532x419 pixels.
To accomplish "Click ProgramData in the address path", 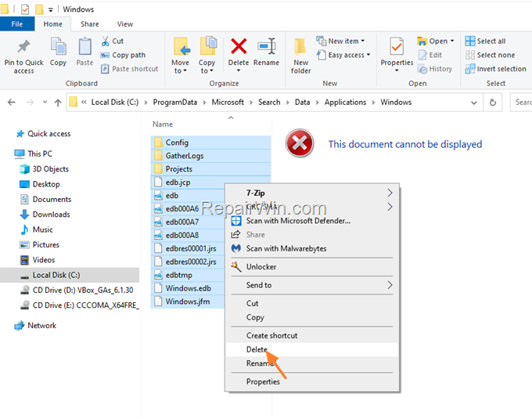I will click(174, 102).
